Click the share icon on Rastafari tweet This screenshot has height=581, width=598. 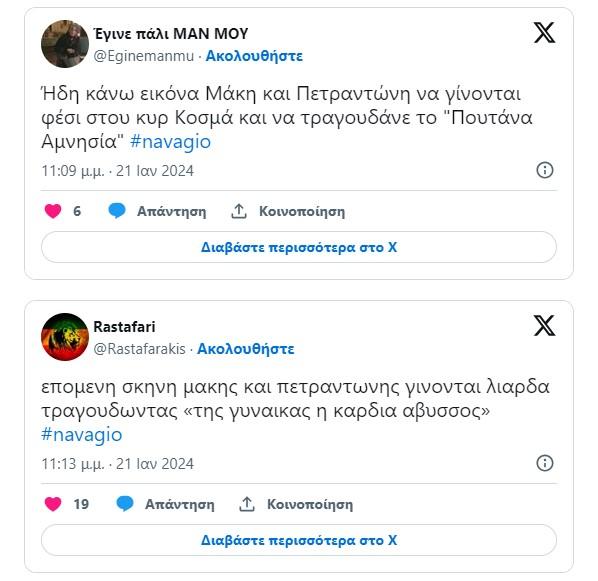[x=247, y=504]
